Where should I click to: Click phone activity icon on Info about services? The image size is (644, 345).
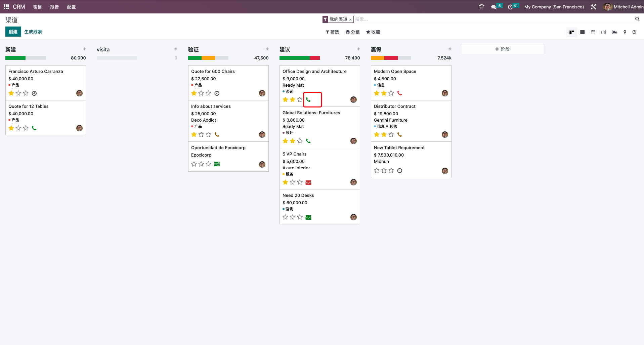point(217,135)
